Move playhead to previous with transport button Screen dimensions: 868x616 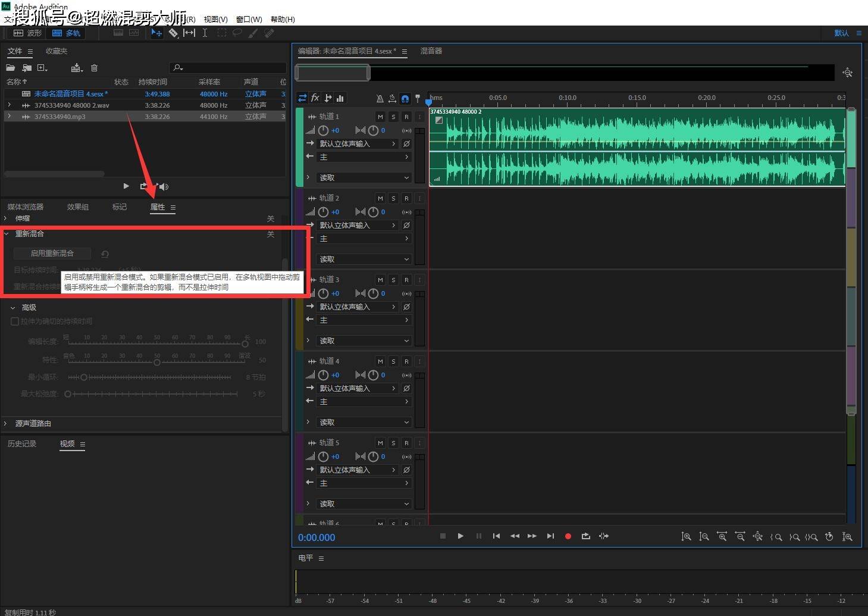pyautogui.click(x=496, y=536)
